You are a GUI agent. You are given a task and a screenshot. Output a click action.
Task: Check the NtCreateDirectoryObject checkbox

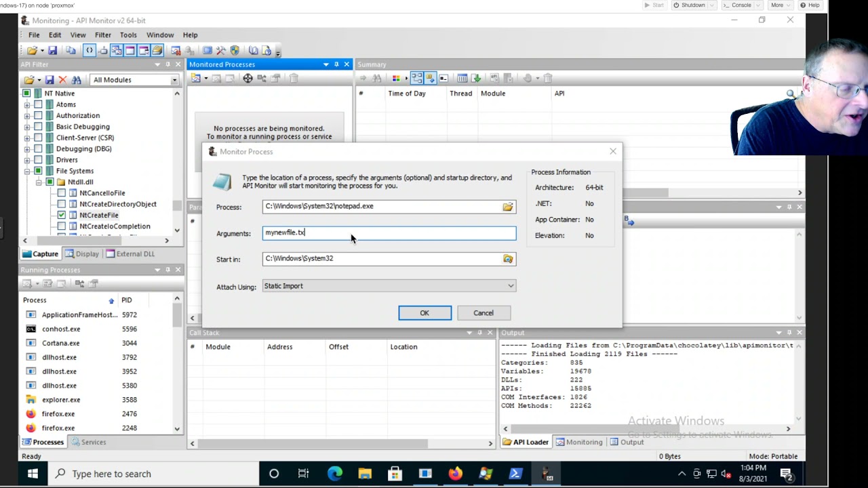62,204
